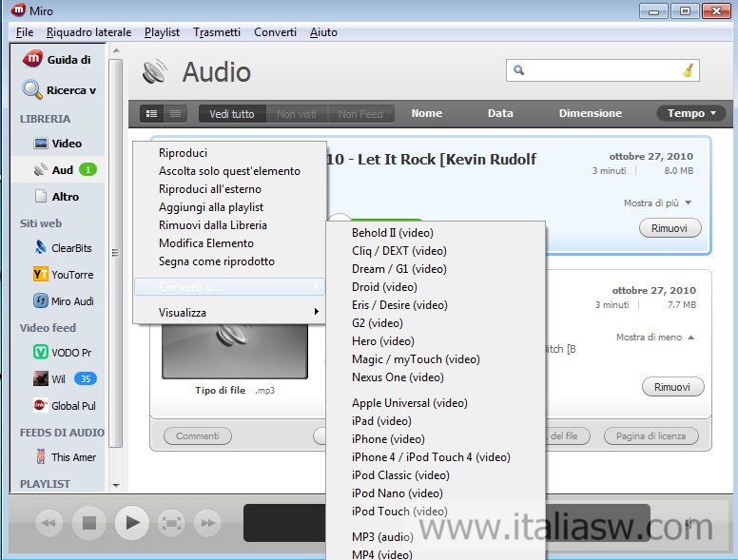The image size is (738, 560).
Task: Open the Playlist menu
Action: (162, 32)
